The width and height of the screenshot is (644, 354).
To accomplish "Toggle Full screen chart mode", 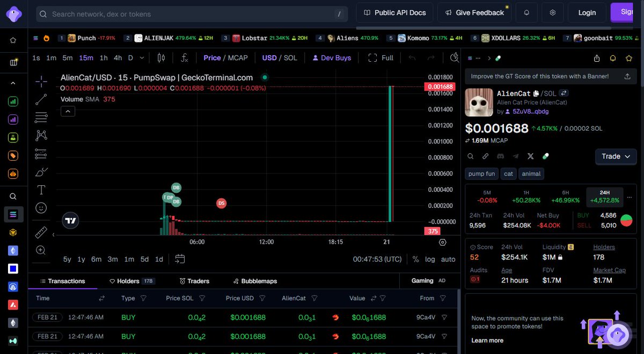I will [x=381, y=57].
